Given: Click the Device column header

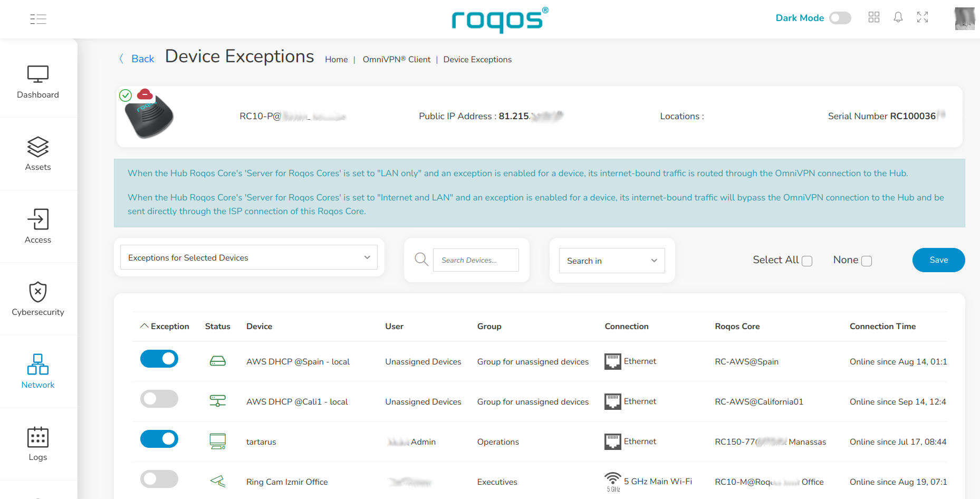Looking at the screenshot, I should click(x=260, y=327).
